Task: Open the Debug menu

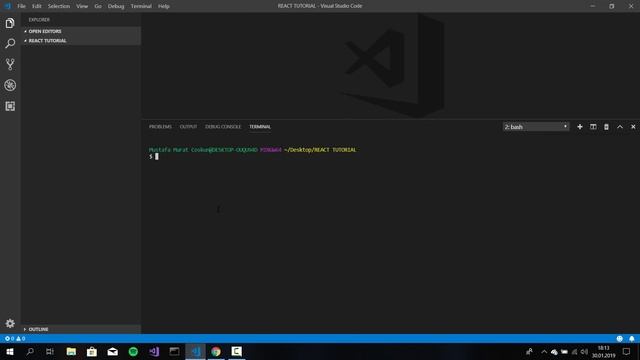Action: coord(116,6)
